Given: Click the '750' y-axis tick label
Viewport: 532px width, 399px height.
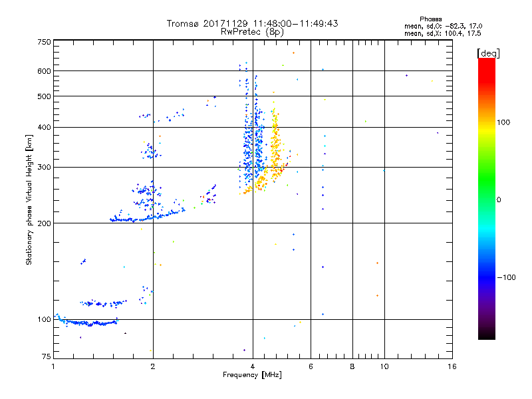Looking at the screenshot, I should pyautogui.click(x=45, y=42).
